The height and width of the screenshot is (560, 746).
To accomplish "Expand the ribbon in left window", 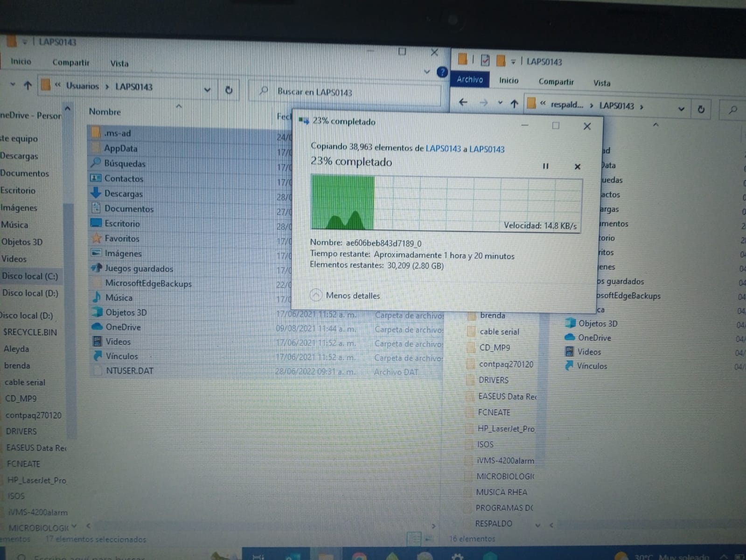I will tap(426, 72).
